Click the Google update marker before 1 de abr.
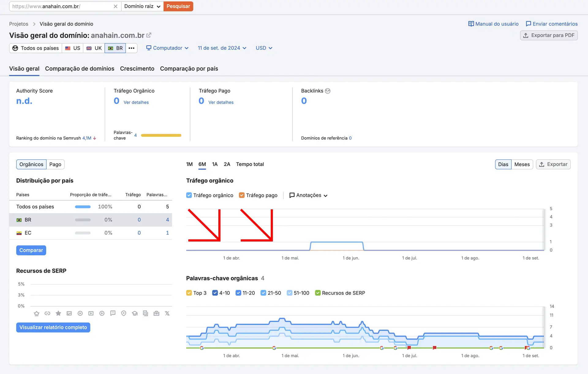Screen dimensions: 588x374 [x=202, y=348]
